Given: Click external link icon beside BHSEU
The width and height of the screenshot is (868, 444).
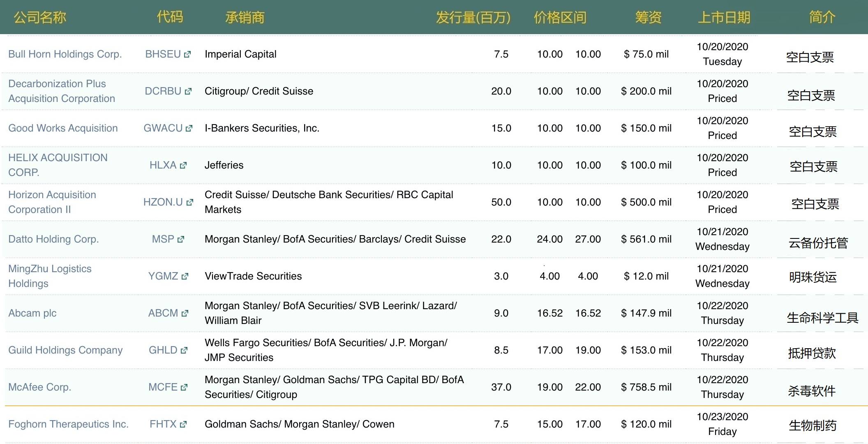Looking at the screenshot, I should [x=187, y=54].
